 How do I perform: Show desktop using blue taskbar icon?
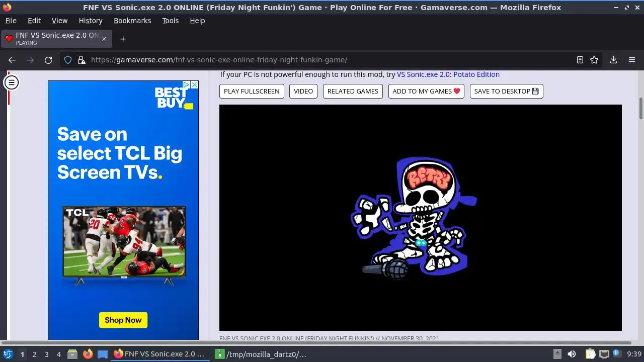(x=103, y=354)
